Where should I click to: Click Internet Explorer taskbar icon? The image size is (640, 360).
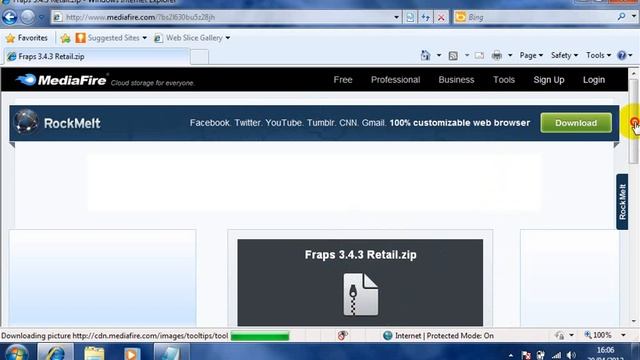[x=56, y=352]
